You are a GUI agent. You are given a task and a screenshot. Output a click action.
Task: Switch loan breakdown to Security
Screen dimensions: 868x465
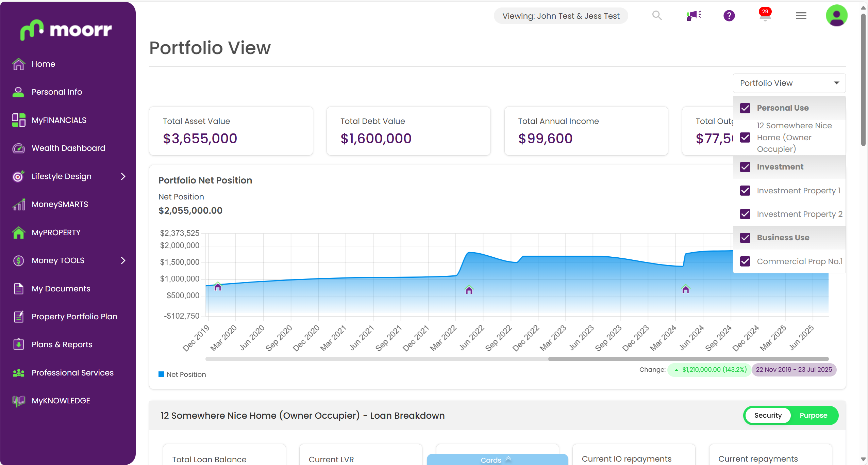tap(768, 415)
